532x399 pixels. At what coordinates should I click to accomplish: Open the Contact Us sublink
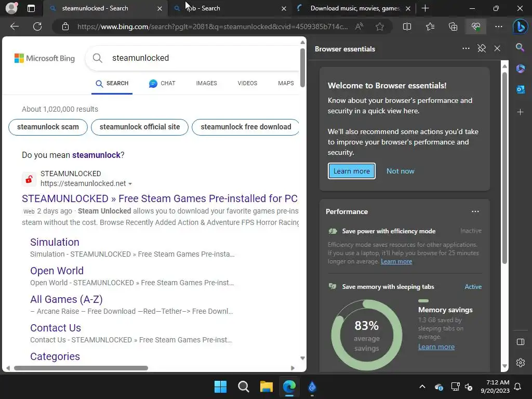tap(56, 328)
